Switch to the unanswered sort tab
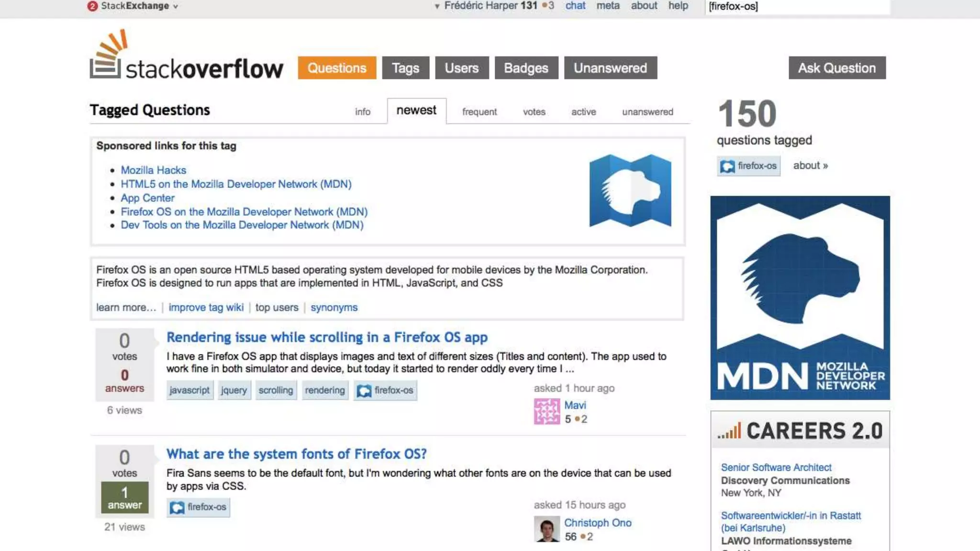This screenshot has height=551, width=980. 647,112
